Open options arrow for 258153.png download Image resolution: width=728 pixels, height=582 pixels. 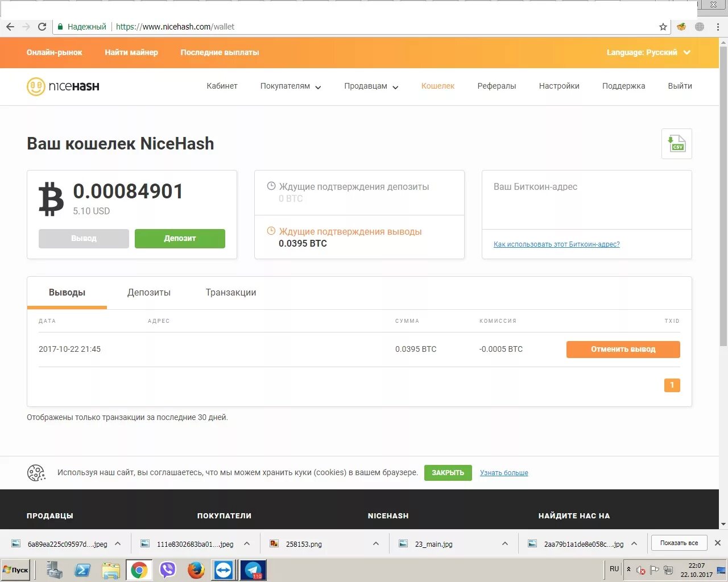(x=376, y=544)
